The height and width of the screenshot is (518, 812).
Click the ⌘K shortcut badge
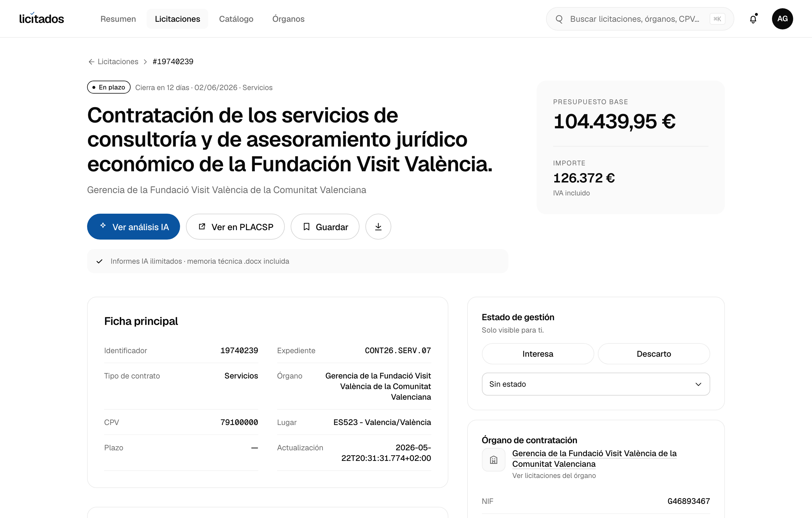click(717, 19)
